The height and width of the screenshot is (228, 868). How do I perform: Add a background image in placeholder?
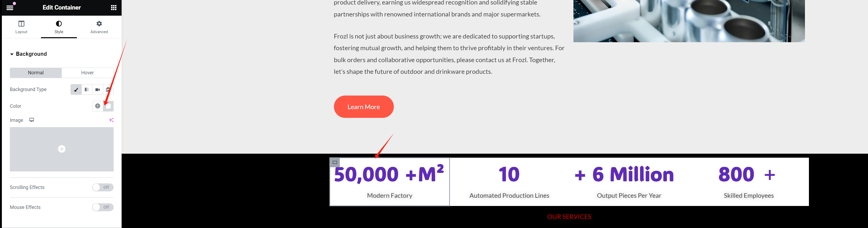(62, 149)
